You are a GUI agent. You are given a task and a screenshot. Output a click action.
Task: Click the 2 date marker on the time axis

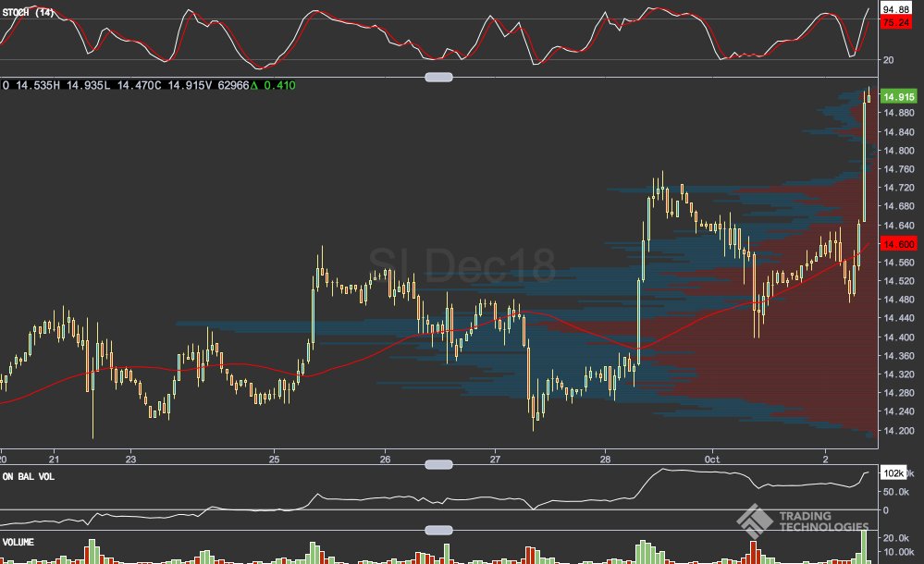click(x=825, y=460)
